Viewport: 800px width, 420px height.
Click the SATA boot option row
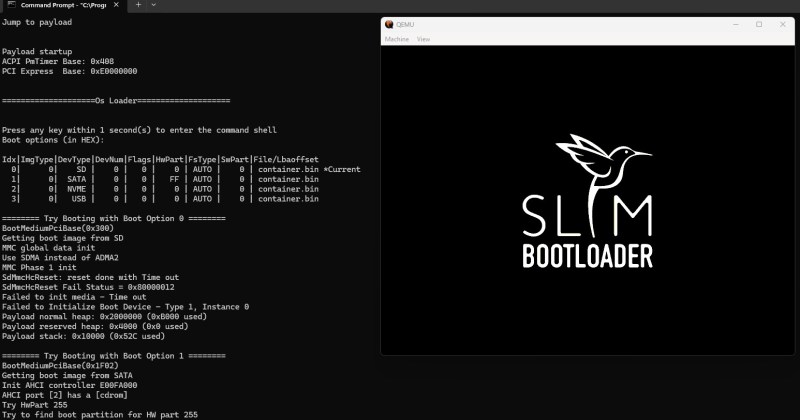(x=164, y=179)
